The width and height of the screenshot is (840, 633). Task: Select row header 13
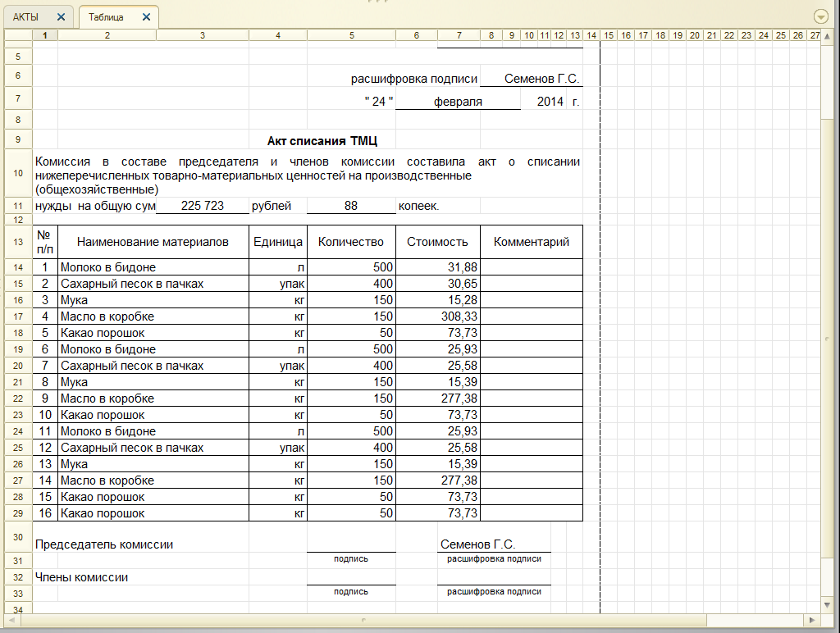pyautogui.click(x=18, y=242)
